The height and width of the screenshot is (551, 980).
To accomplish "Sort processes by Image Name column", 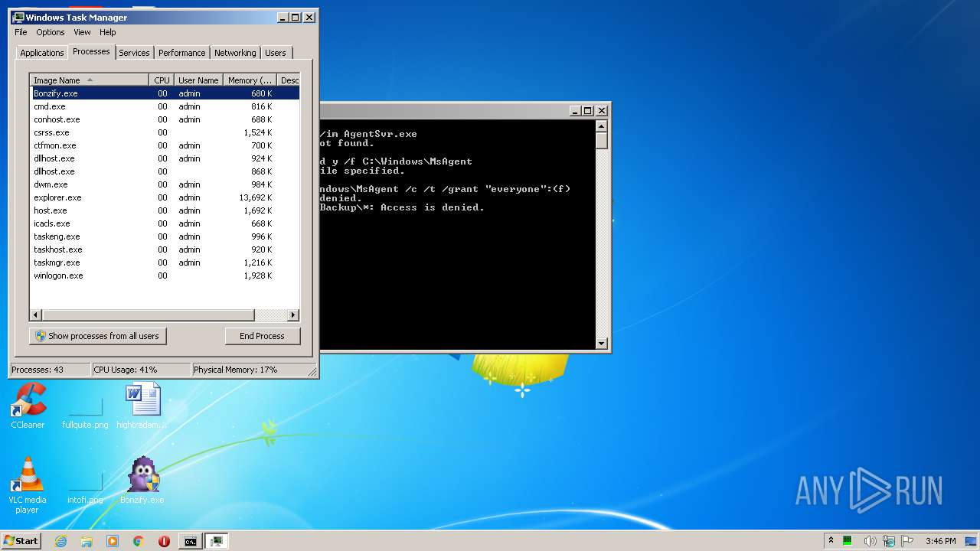I will pyautogui.click(x=89, y=80).
